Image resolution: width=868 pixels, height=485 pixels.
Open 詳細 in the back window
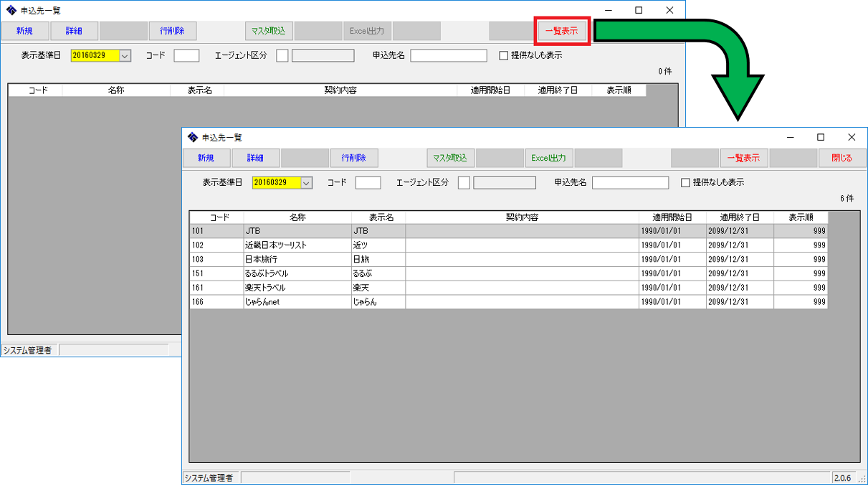[x=74, y=31]
